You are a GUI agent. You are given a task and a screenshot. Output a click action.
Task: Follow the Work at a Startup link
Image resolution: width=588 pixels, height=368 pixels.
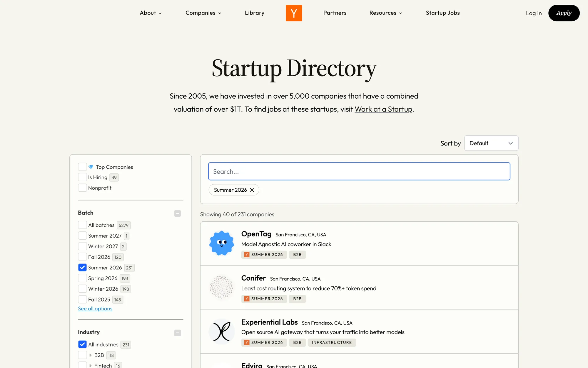point(383,109)
